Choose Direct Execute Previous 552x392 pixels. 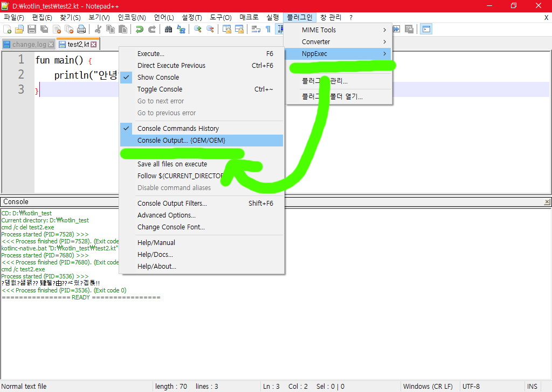pyautogui.click(x=202, y=65)
